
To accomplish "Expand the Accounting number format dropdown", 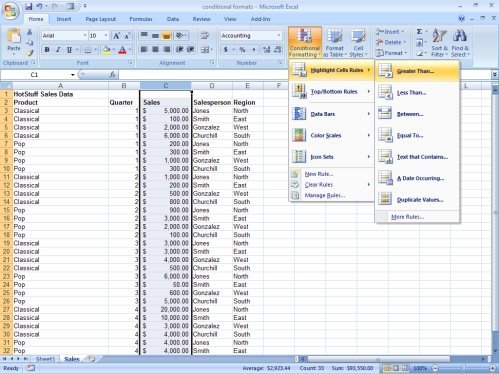I will tap(279, 35).
